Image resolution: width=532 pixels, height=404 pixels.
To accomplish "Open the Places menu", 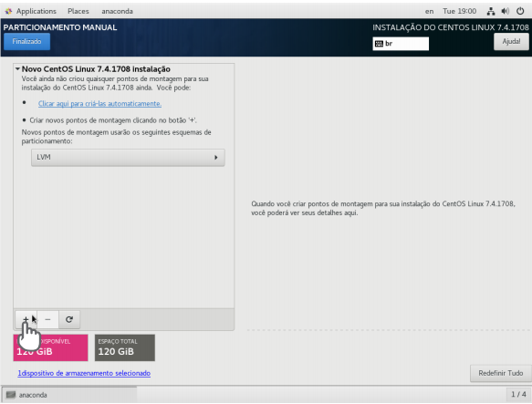I will point(78,11).
